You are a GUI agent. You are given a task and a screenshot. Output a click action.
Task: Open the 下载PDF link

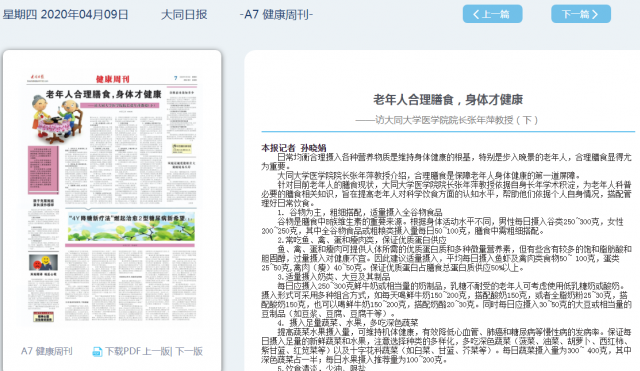122,351
